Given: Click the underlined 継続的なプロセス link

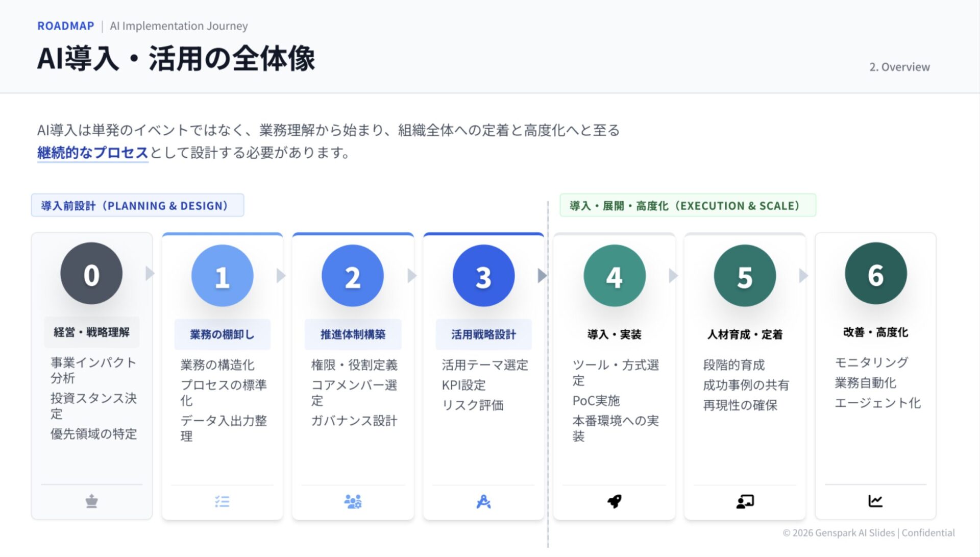Looking at the screenshot, I should [x=92, y=153].
